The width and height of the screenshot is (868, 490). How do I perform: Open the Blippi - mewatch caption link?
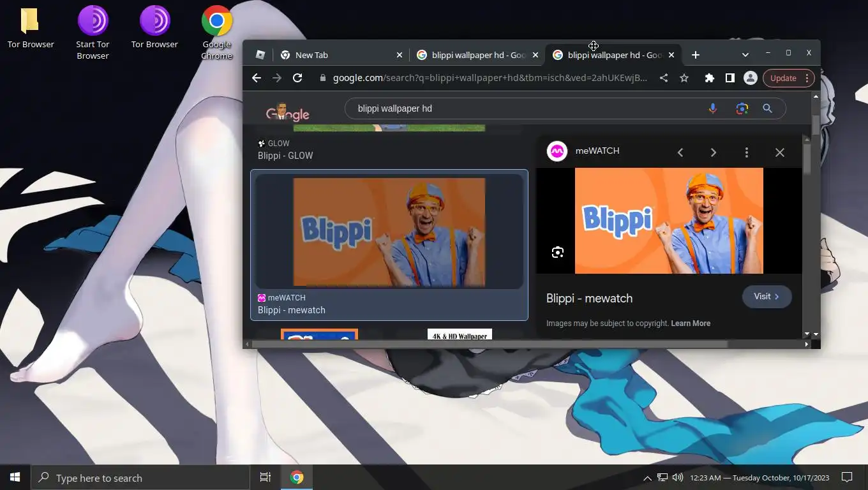point(292,310)
